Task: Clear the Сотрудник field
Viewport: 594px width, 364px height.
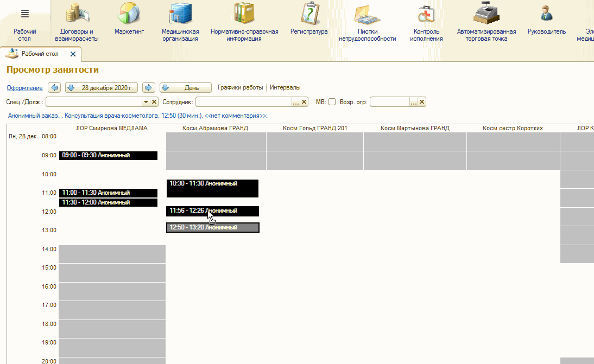Action: pos(304,102)
